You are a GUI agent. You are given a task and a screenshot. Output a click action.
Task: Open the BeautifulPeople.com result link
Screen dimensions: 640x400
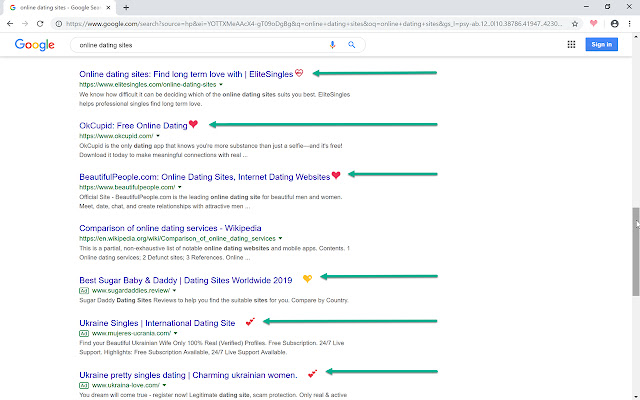click(204, 177)
